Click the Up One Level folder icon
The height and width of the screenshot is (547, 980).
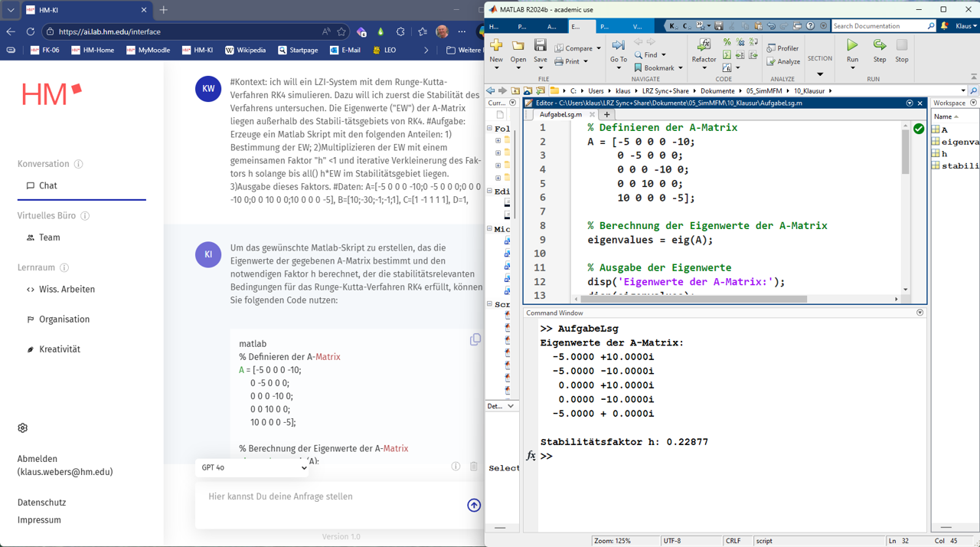tap(515, 90)
